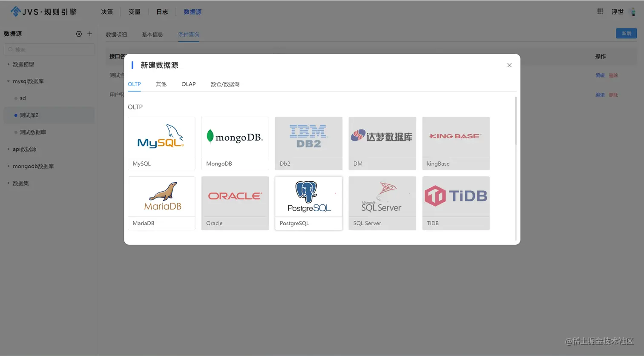Choose the kingBase card

(x=456, y=144)
